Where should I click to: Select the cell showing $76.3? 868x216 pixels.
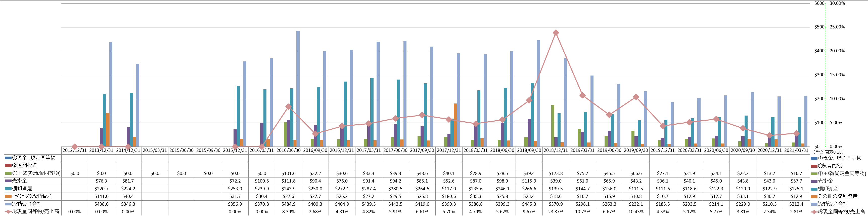click(101, 181)
